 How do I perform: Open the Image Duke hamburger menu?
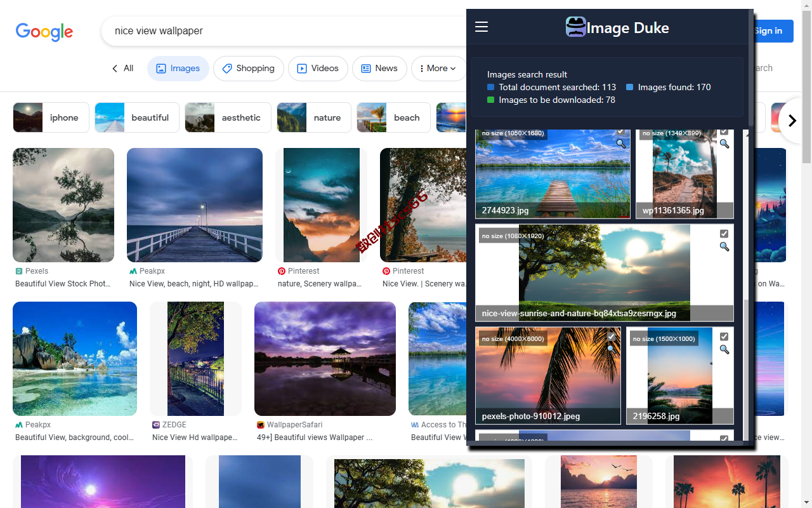(481, 27)
